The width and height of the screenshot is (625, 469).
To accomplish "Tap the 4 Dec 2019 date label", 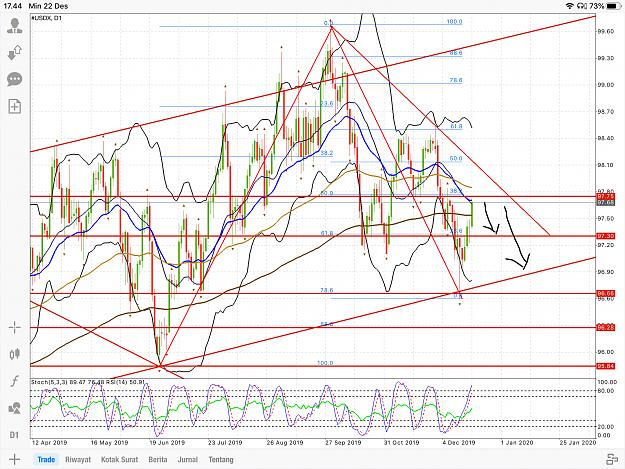I will [458, 442].
